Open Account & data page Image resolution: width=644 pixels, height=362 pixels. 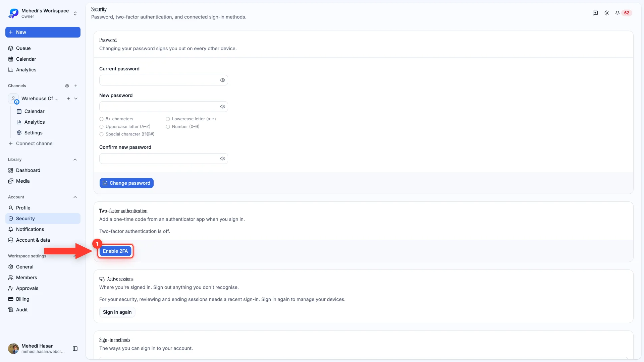pos(43,240)
